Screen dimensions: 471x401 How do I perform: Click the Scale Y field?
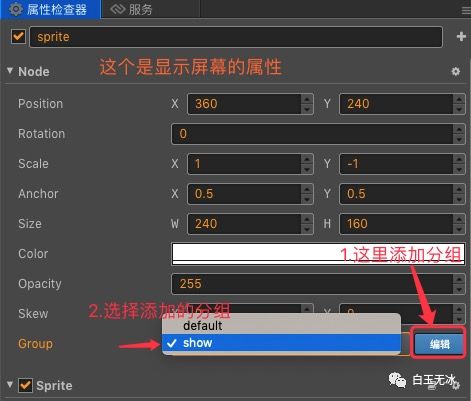pyautogui.click(x=396, y=164)
